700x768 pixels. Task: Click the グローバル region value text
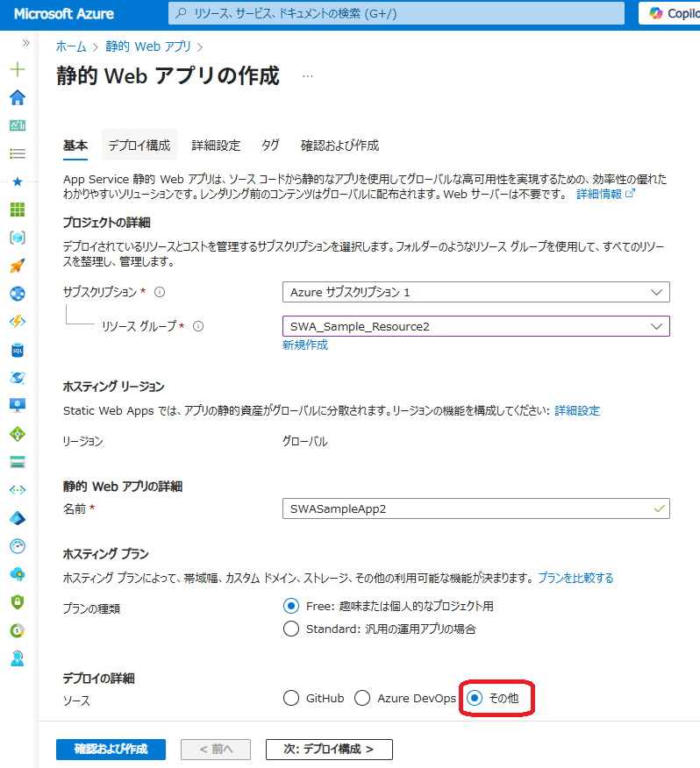tap(305, 441)
